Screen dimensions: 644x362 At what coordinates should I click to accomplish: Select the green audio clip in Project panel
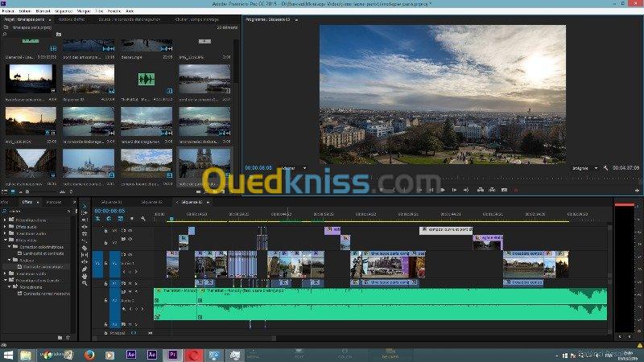click(x=147, y=79)
